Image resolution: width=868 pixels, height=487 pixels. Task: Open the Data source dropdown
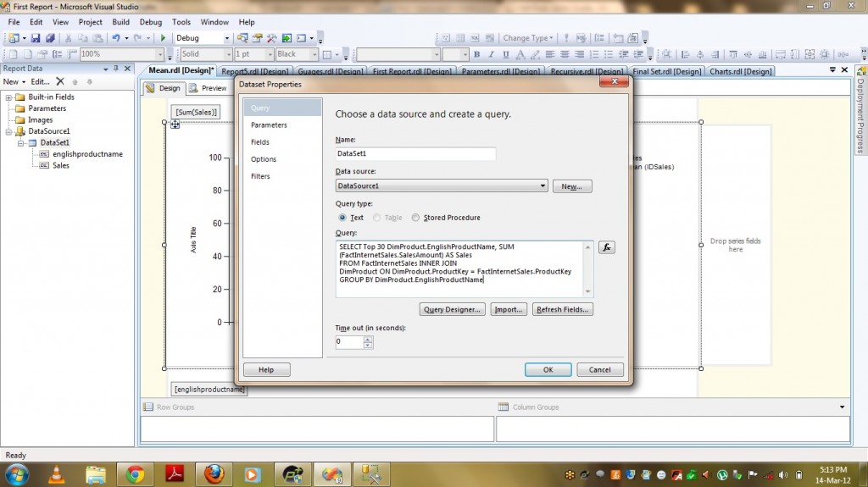542,186
